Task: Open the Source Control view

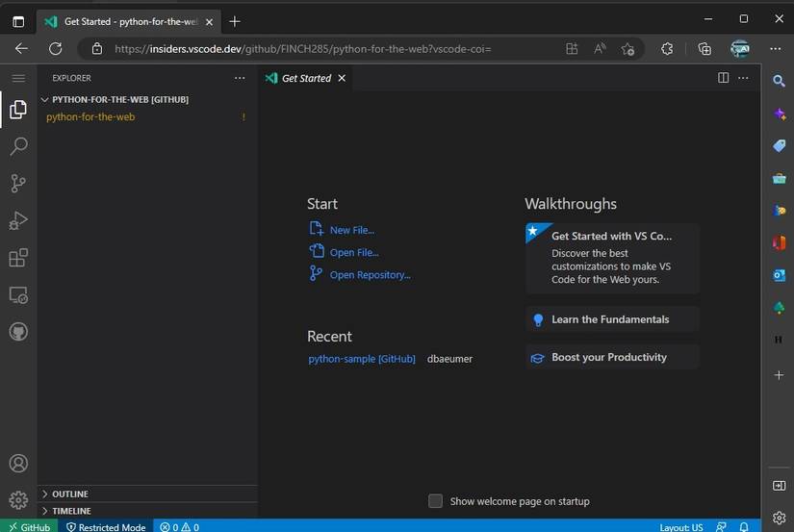Action: click(18, 183)
